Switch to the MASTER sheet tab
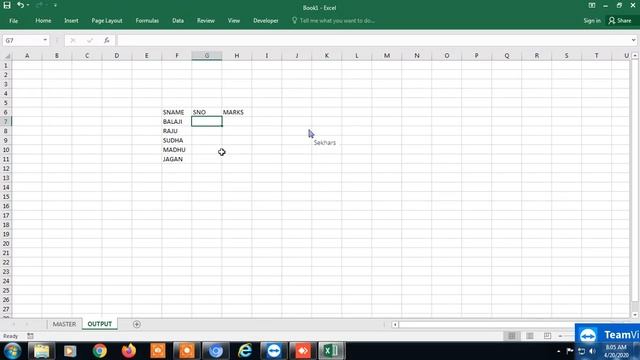640x360 pixels. pyautogui.click(x=64, y=324)
